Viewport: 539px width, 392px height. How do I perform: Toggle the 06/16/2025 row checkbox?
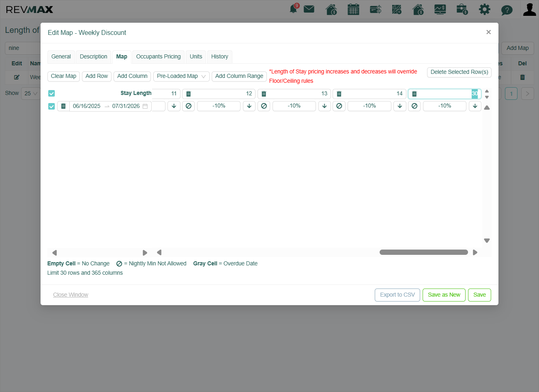tap(52, 106)
